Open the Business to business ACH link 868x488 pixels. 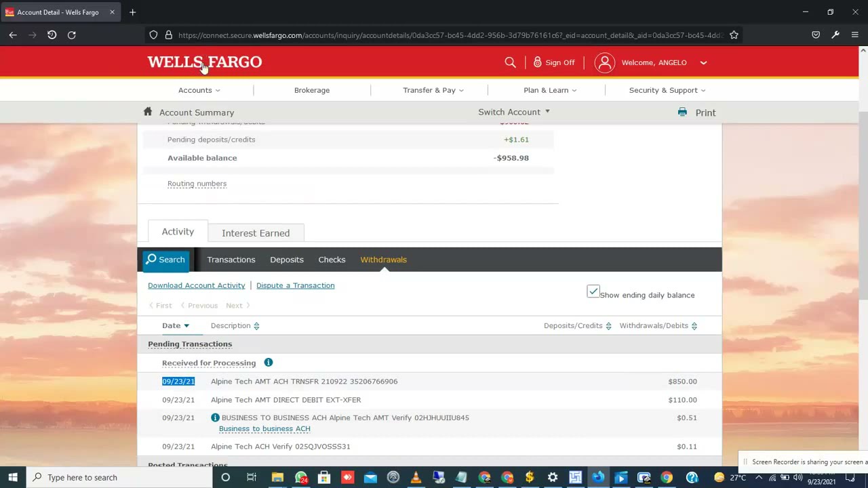click(x=264, y=428)
